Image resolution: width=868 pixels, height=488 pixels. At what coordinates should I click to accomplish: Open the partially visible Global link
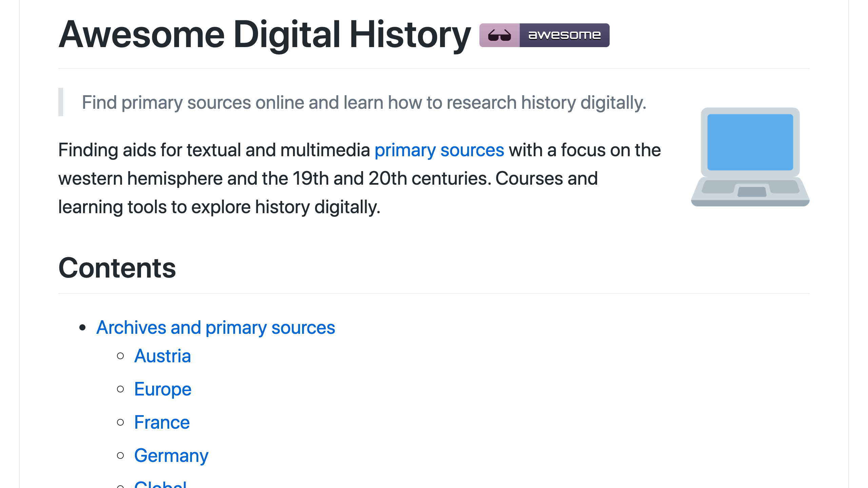(x=160, y=485)
